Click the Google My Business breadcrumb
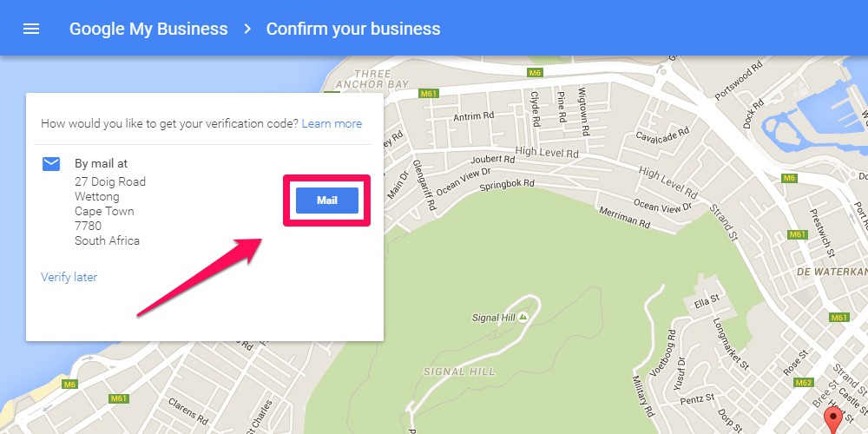Image resolution: width=868 pixels, height=434 pixels. tap(148, 29)
